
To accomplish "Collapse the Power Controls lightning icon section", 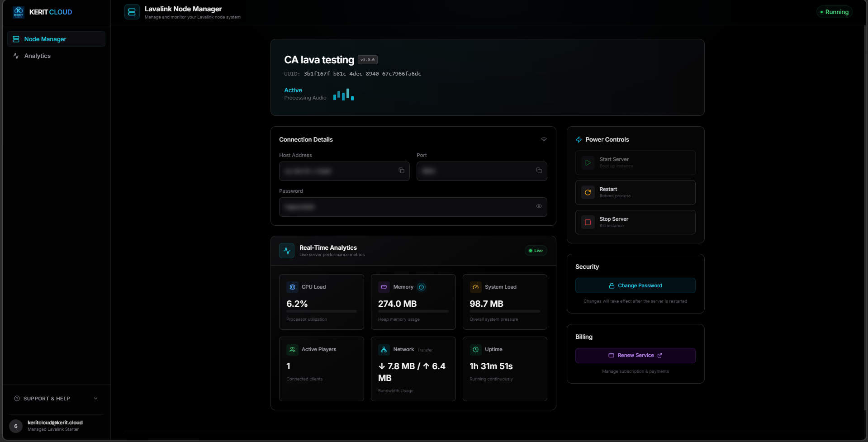I will point(578,139).
